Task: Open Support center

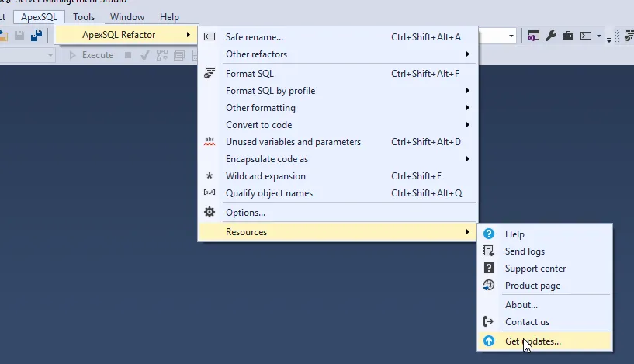Action: click(x=545, y=269)
